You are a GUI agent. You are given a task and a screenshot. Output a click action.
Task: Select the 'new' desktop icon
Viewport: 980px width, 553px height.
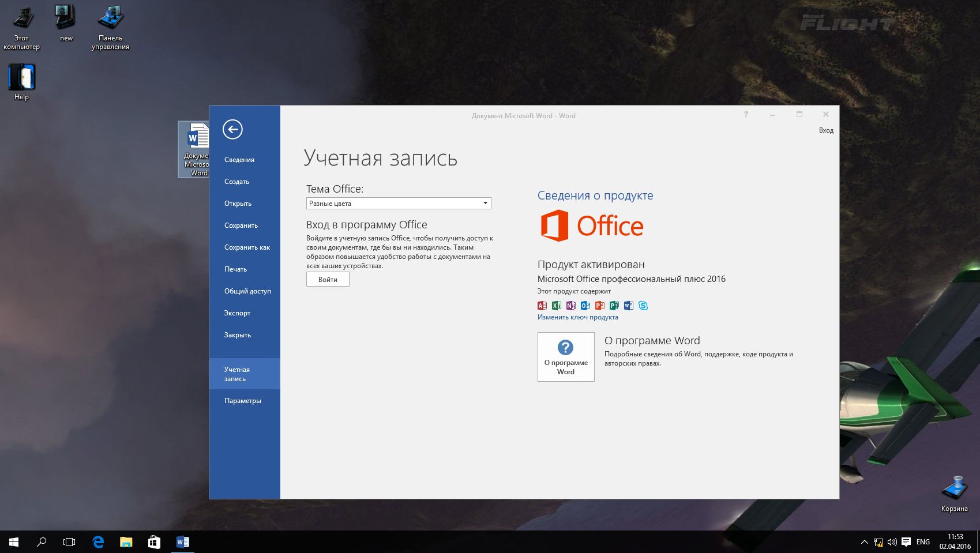point(66,24)
